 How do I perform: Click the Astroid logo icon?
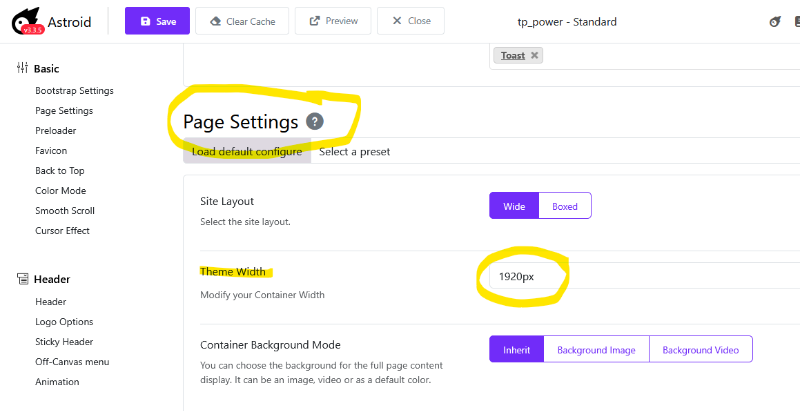tap(26, 21)
